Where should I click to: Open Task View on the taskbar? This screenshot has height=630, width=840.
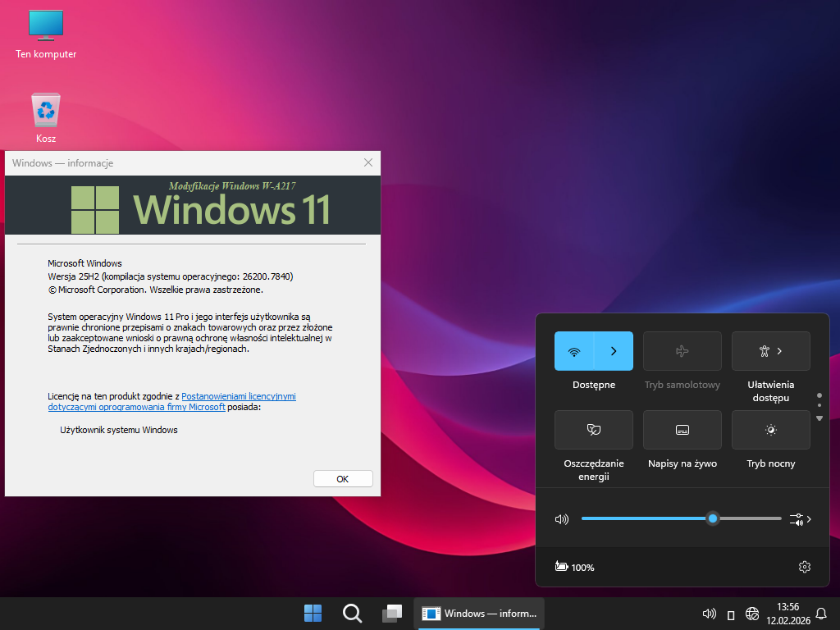pos(392,614)
